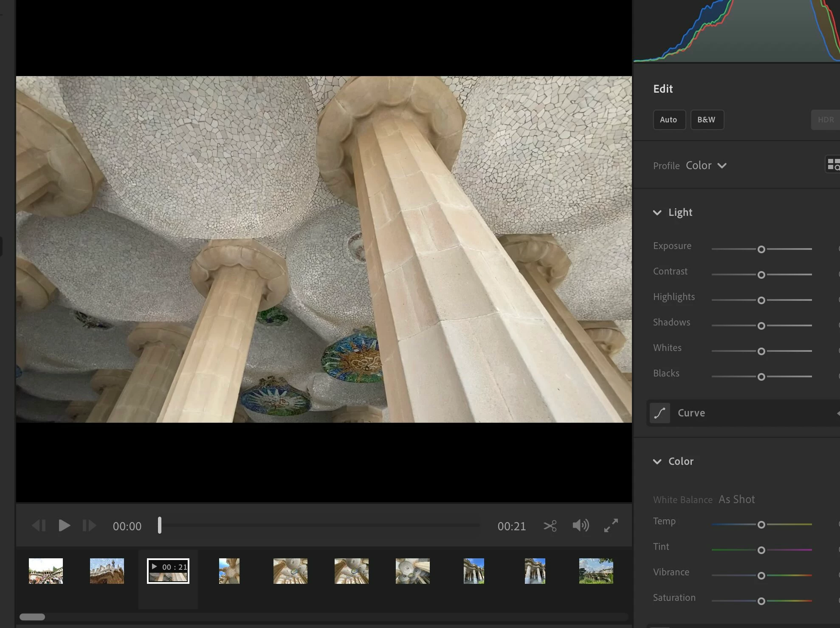
Task: Click the filmstrip horizontal scrollbar
Action: point(32,617)
